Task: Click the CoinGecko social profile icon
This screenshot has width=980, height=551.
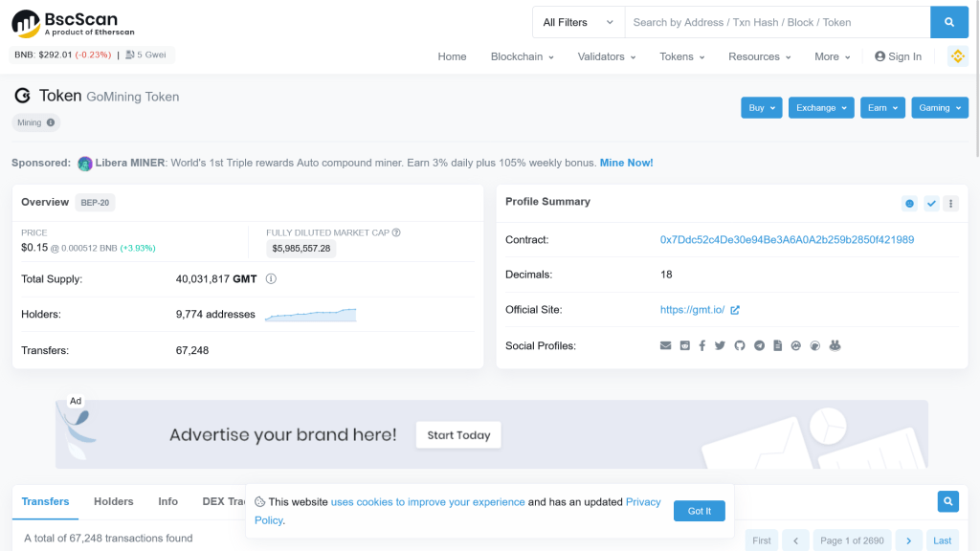Action: pos(815,345)
